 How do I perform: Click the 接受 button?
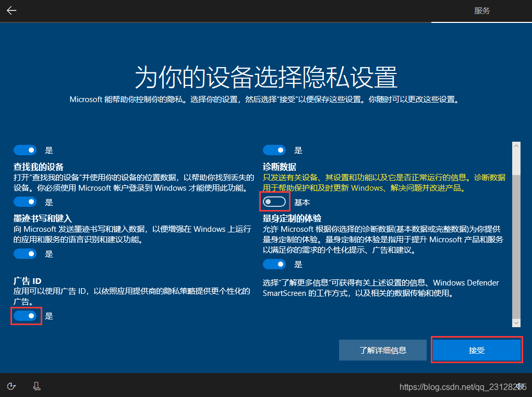[x=476, y=350]
